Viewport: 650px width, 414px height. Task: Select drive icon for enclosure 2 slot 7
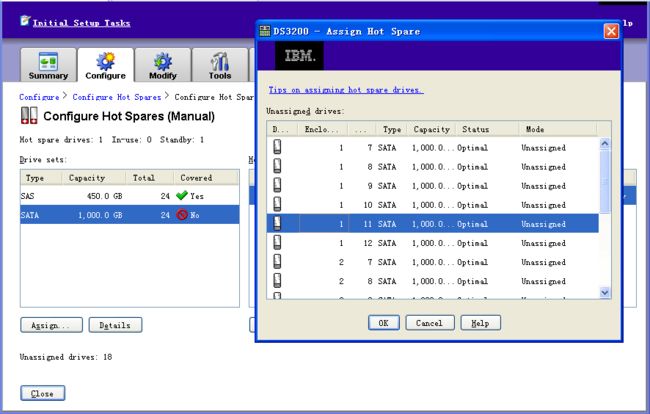tap(277, 261)
